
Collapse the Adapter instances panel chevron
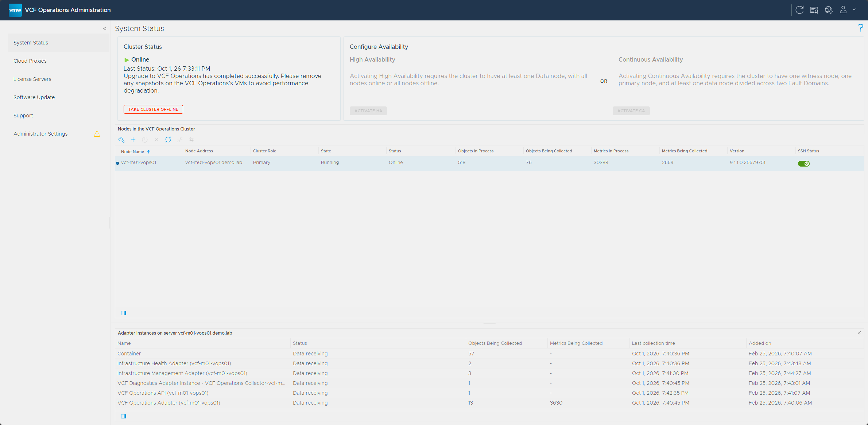[x=859, y=333]
